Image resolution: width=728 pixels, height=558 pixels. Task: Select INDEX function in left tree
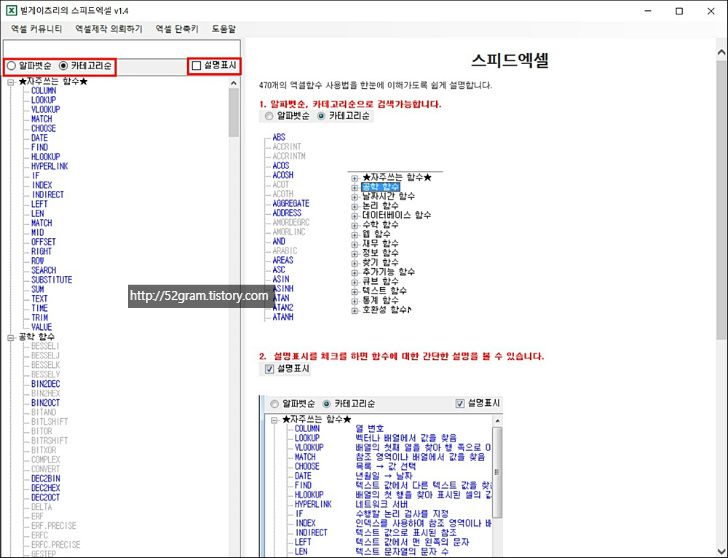click(x=42, y=185)
